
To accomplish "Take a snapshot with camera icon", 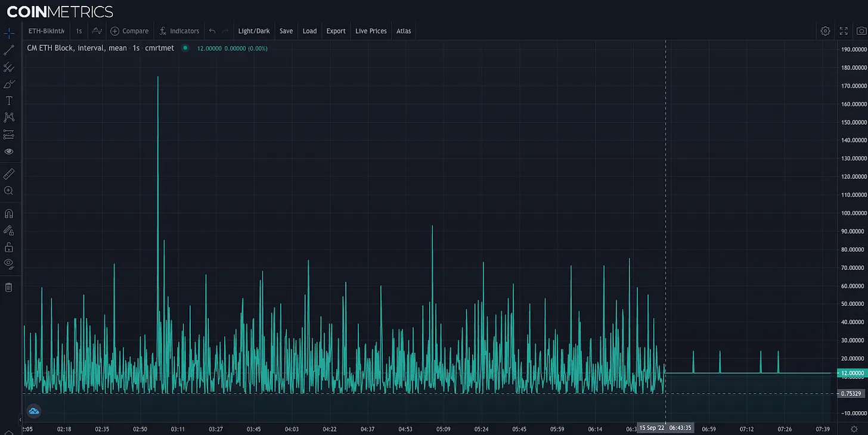I will click(861, 31).
